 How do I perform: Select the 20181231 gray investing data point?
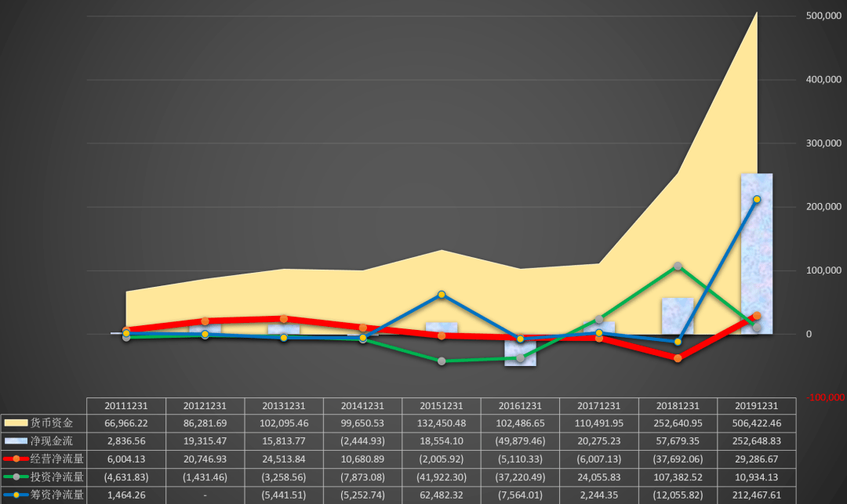tap(678, 266)
